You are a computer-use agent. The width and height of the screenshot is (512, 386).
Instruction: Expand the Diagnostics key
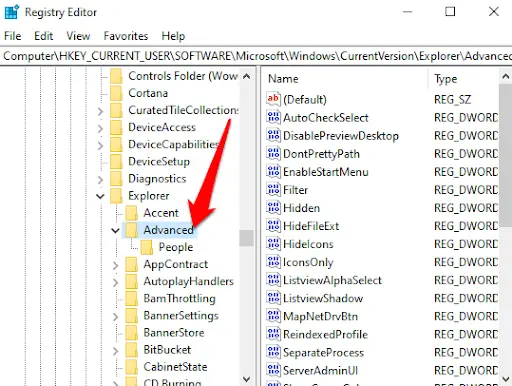(100, 180)
